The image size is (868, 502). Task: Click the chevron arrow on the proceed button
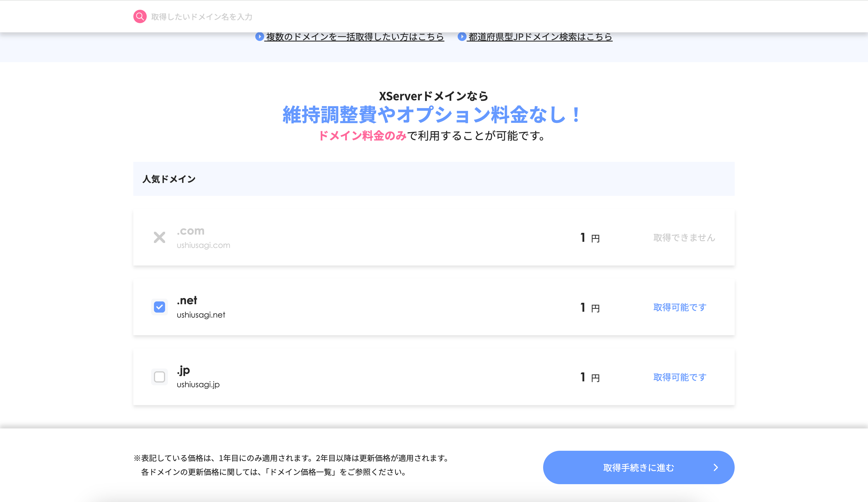click(716, 467)
